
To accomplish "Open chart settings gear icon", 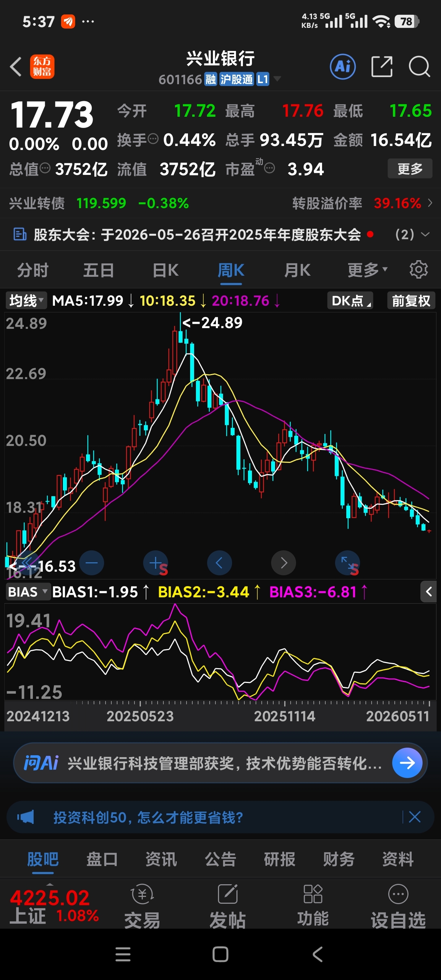I will click(x=419, y=270).
